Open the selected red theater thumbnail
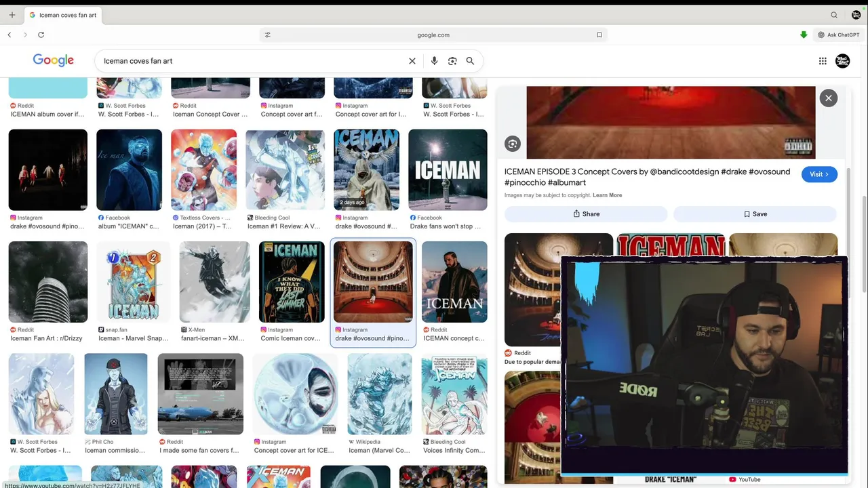Screen dimensions: 868x488 click(373, 282)
